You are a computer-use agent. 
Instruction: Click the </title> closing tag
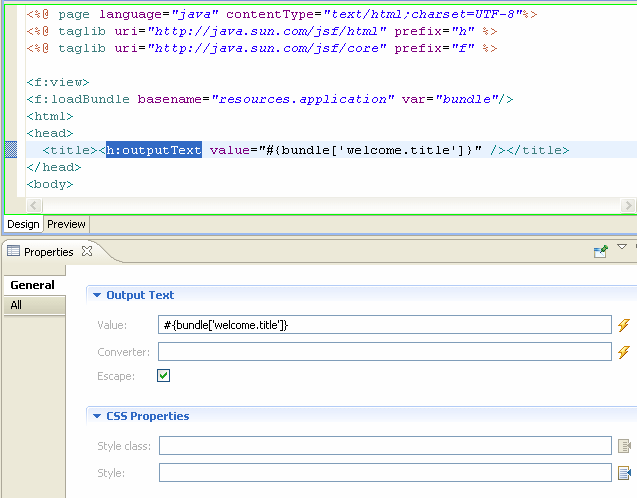pyautogui.click(x=537, y=150)
